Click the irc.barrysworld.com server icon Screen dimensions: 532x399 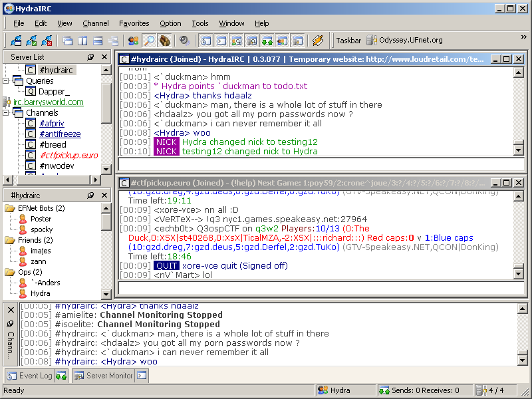(7, 102)
